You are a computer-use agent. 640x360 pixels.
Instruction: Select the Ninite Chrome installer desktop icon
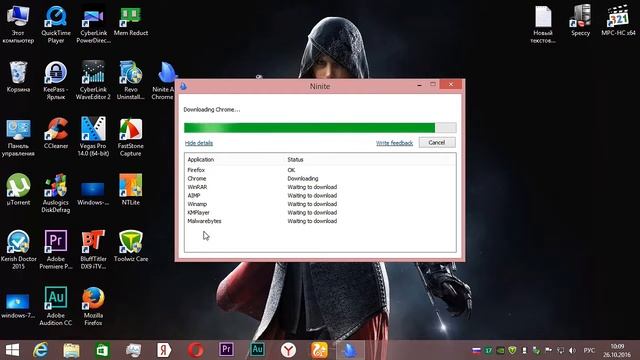click(164, 80)
